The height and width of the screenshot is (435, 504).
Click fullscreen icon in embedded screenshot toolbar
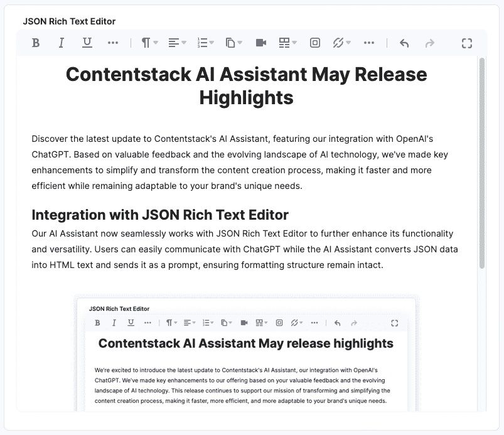click(x=395, y=323)
